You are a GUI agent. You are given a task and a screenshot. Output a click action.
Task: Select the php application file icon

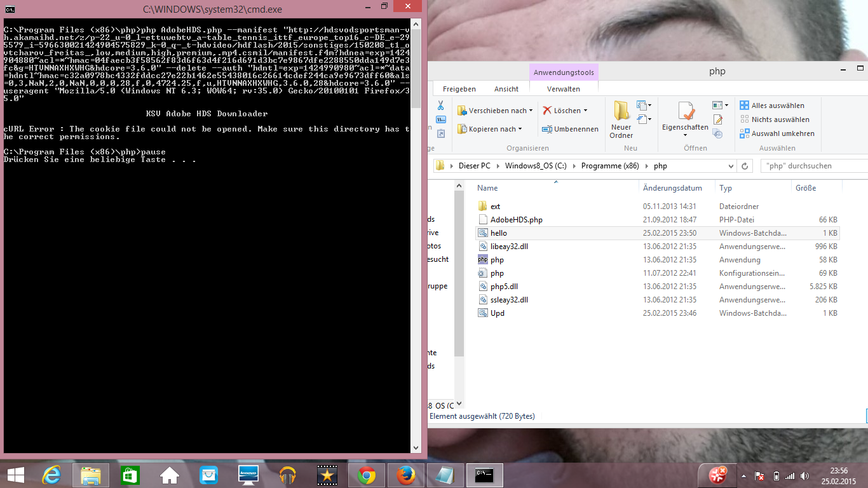click(482, 260)
